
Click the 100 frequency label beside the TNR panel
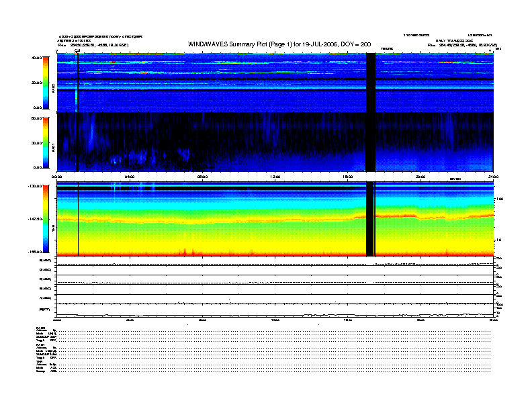click(500, 199)
